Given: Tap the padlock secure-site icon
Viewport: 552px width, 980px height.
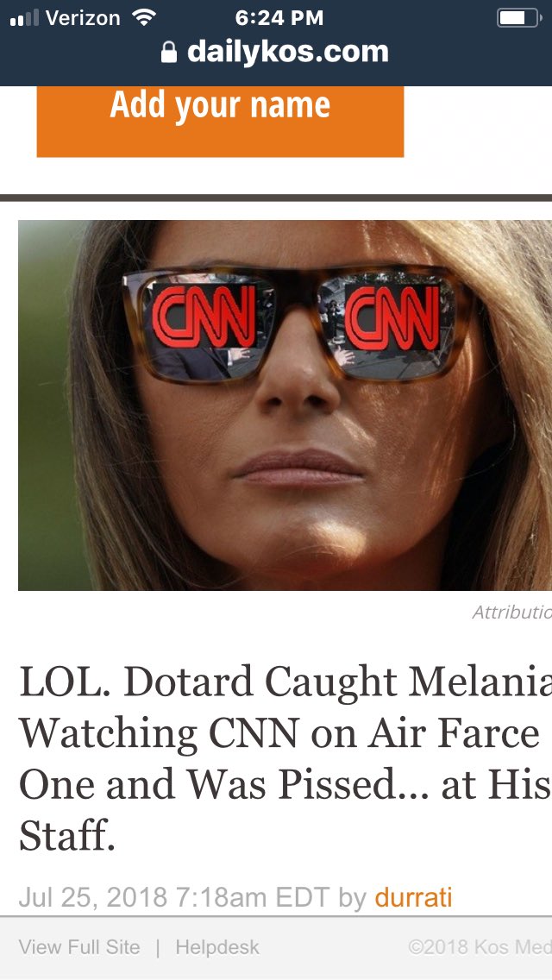Looking at the screenshot, I should (x=169, y=53).
